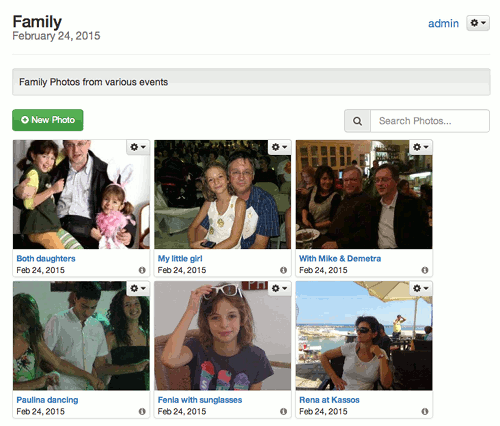Show info icon for With Mike & Demetra

[425, 270]
